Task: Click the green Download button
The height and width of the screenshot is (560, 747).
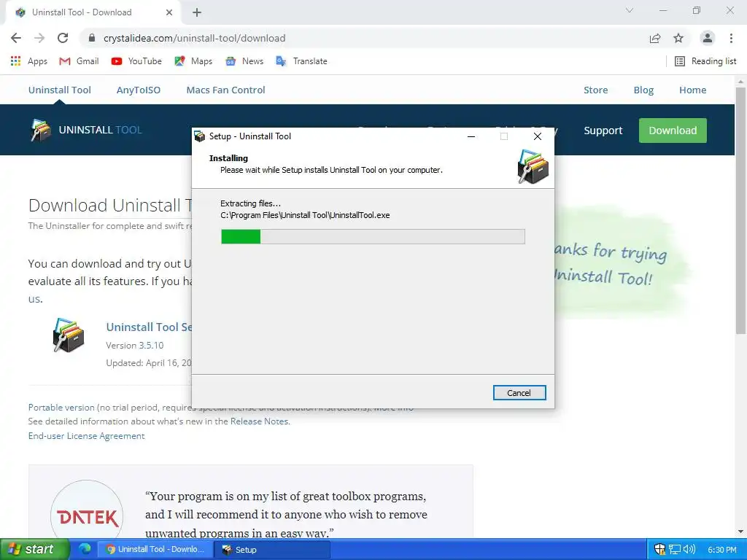Action: [x=673, y=131]
